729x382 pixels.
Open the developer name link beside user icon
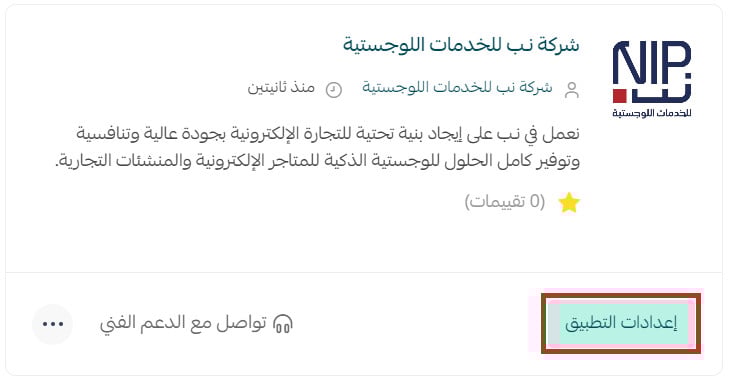tap(457, 87)
